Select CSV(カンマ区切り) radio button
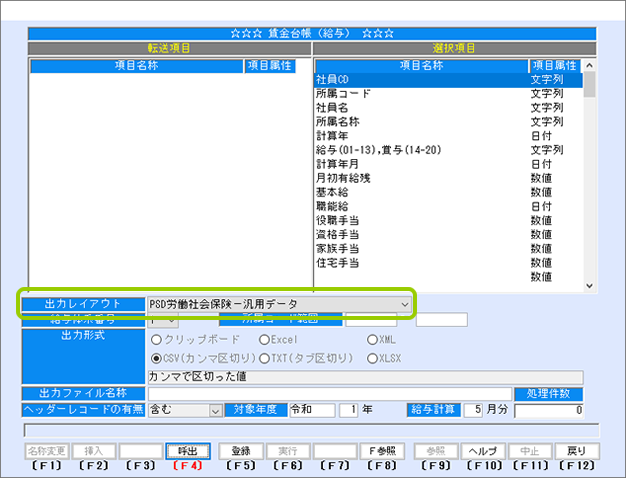The image size is (626, 479). tap(155, 357)
